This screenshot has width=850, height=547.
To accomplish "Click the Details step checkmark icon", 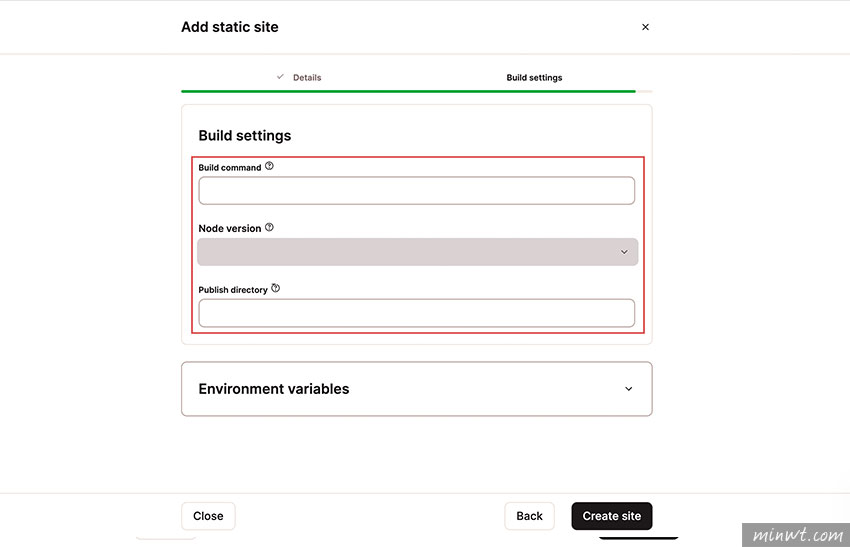I will (x=280, y=77).
